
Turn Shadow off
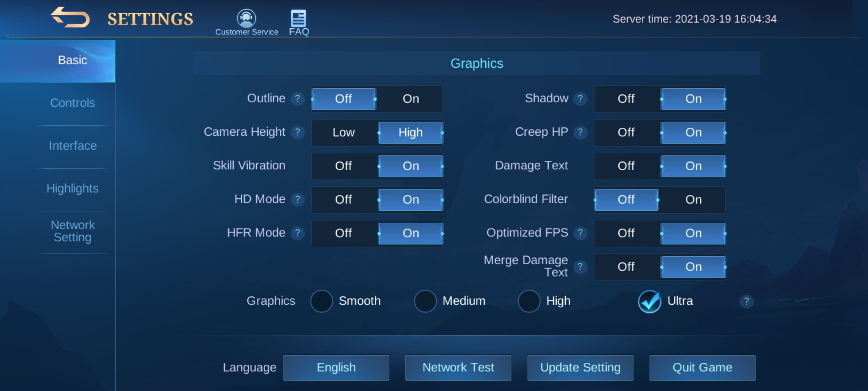(626, 99)
